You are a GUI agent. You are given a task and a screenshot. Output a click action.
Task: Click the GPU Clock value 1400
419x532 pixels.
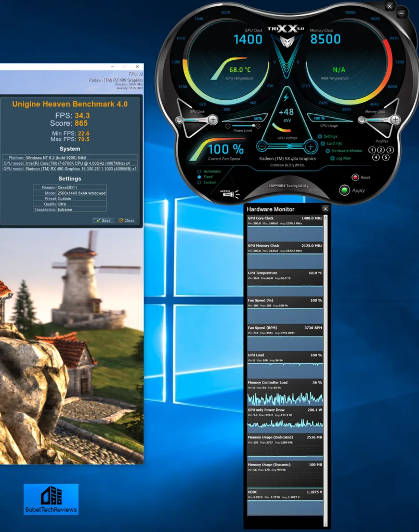[248, 39]
